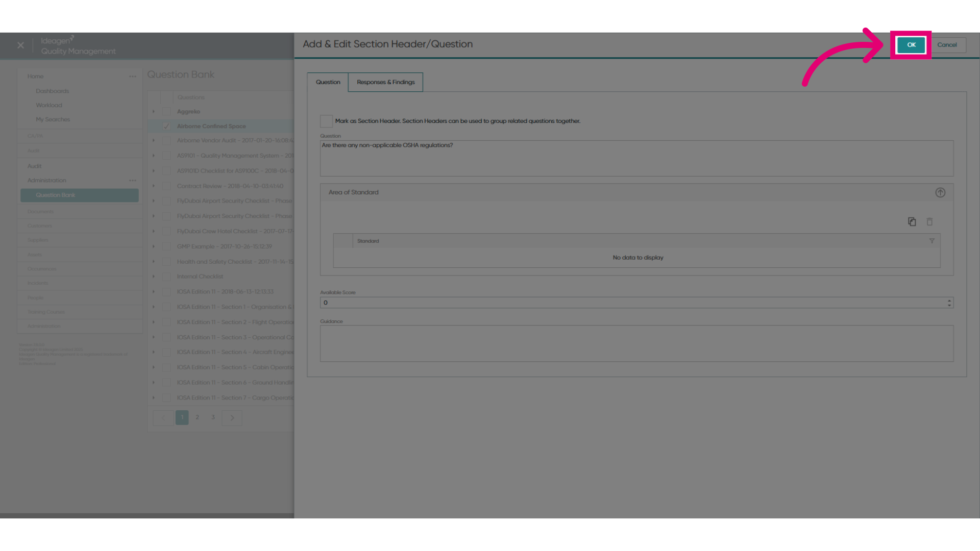Image resolution: width=980 pixels, height=551 pixels.
Task: Expand the Airborne Vendor Audit row
Action: [153, 140]
